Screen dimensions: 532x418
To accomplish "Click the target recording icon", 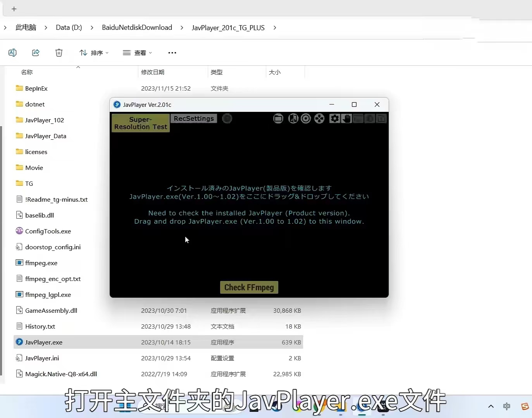I will click(x=306, y=118).
